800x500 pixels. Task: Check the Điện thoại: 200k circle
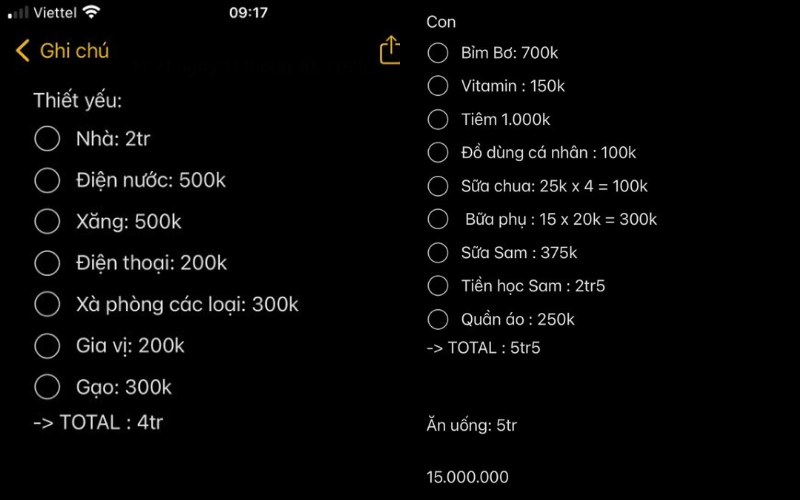point(47,263)
